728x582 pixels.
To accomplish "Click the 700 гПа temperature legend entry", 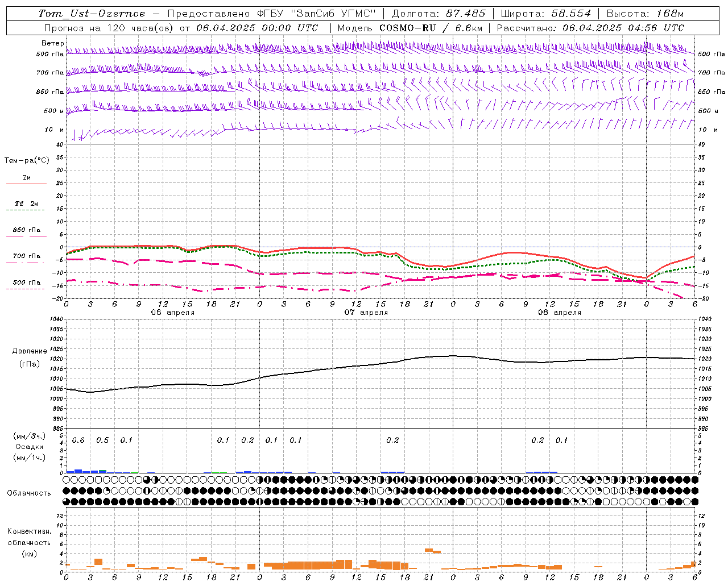I will [x=26, y=256].
